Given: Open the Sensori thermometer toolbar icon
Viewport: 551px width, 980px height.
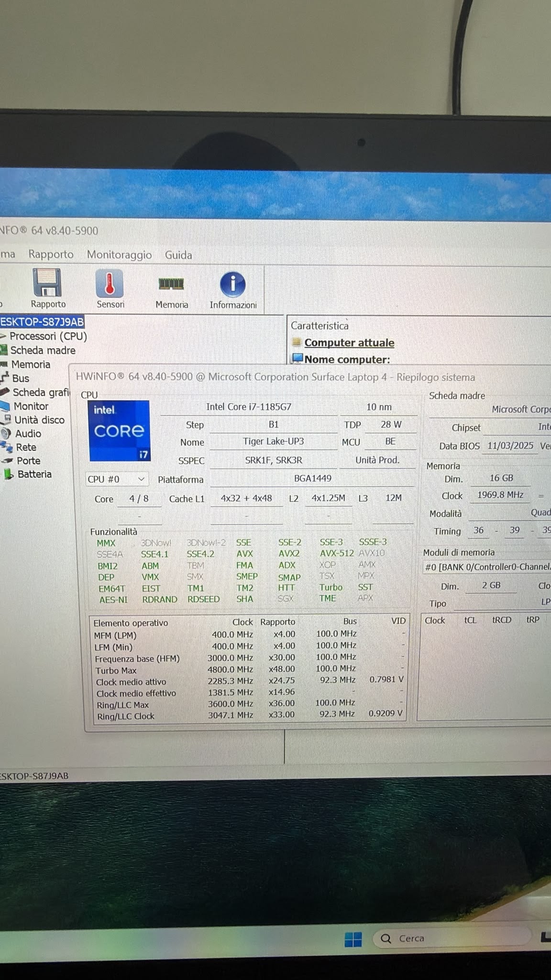Looking at the screenshot, I should 110,283.
